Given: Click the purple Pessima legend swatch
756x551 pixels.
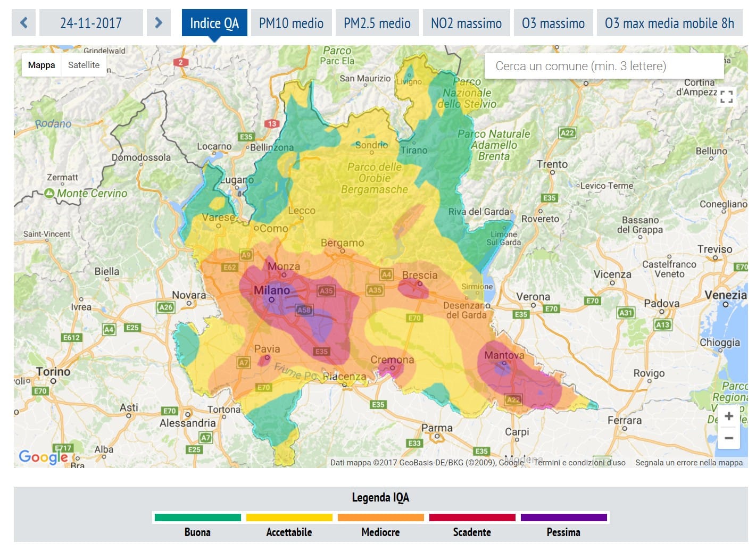Looking at the screenshot, I should click(x=563, y=517).
